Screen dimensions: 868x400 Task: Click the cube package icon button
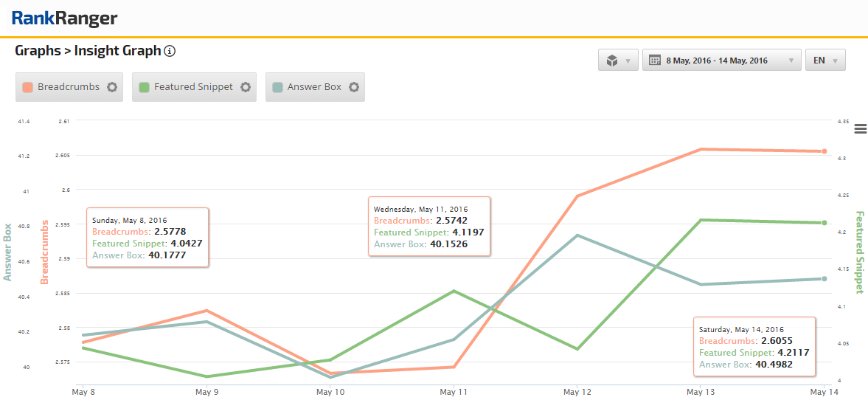click(611, 61)
